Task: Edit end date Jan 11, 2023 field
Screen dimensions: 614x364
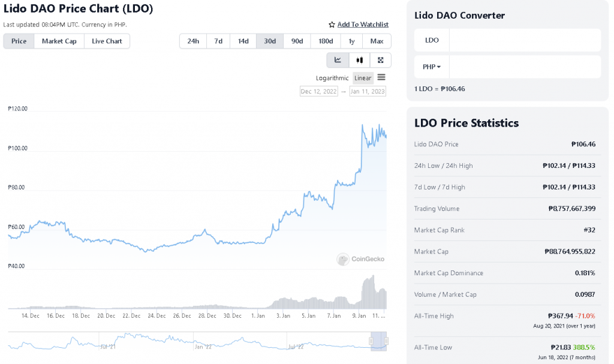Action: coord(368,91)
